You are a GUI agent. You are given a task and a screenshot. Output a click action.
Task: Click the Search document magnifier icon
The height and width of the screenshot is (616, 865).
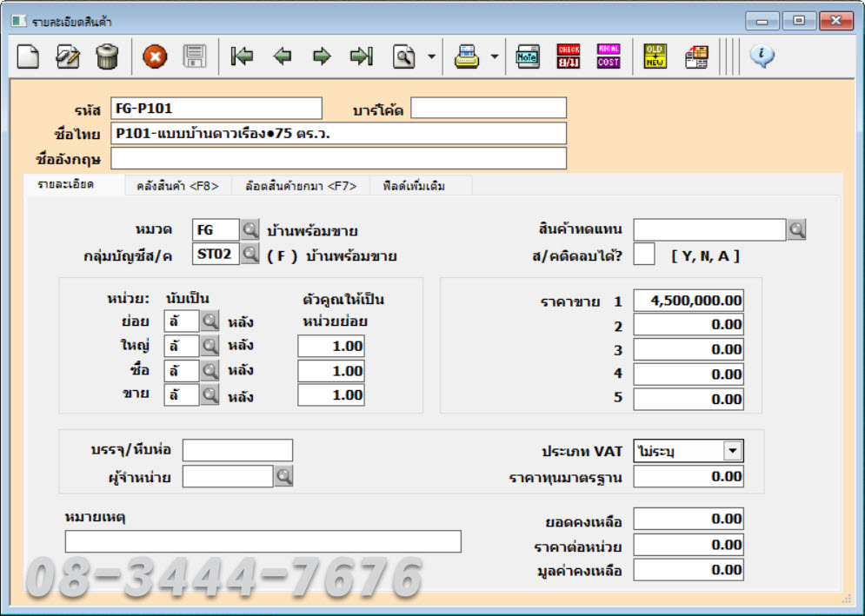(x=404, y=56)
